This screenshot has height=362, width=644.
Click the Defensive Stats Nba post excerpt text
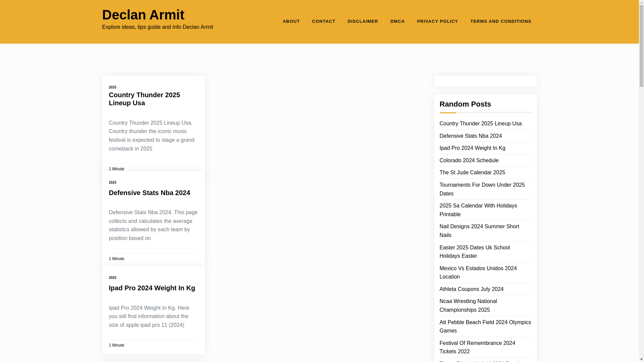point(153,225)
